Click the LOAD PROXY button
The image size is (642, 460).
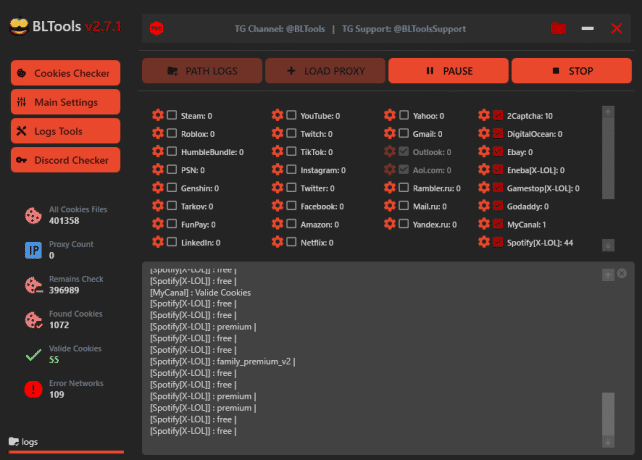click(x=326, y=71)
